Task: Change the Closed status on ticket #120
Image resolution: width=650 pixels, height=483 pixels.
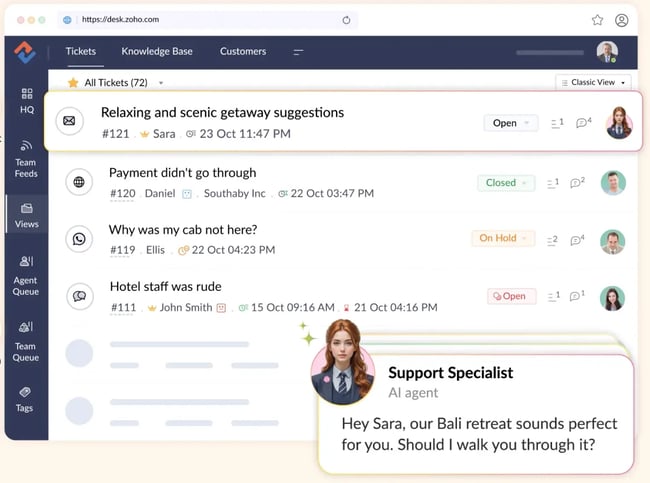Action: pyautogui.click(x=506, y=183)
